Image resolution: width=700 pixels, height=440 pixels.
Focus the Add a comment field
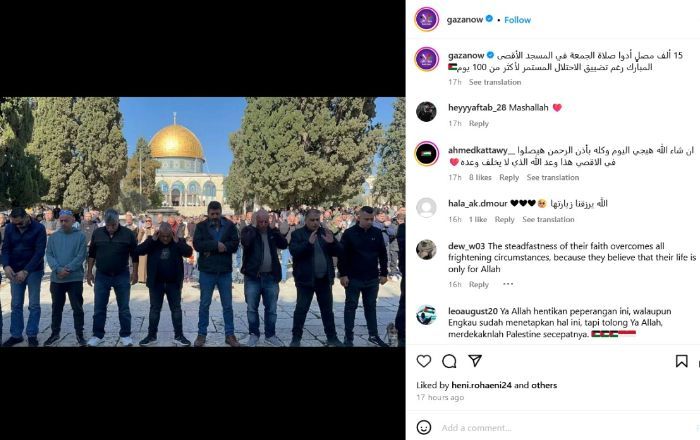pos(567,428)
